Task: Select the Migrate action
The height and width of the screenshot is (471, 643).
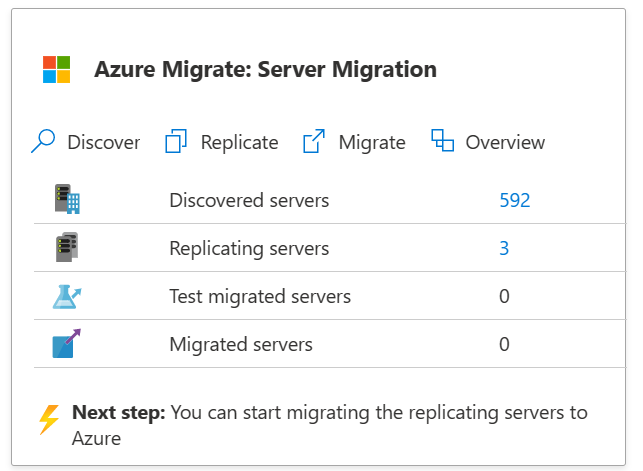Action: click(372, 142)
